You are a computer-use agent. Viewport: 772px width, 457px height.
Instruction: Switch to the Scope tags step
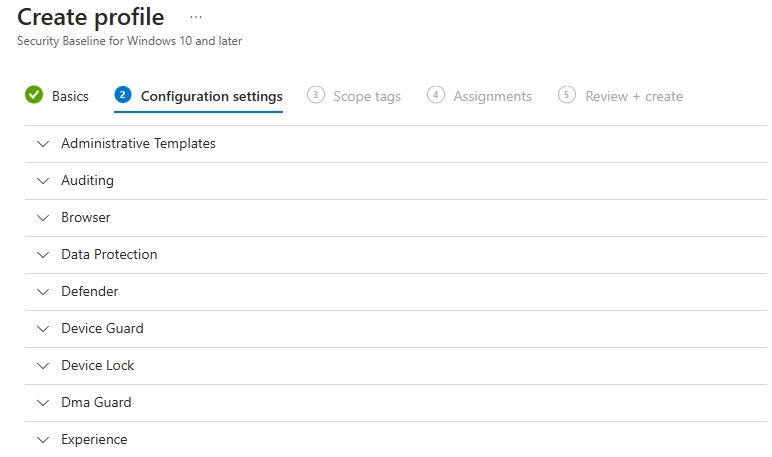[x=367, y=97]
